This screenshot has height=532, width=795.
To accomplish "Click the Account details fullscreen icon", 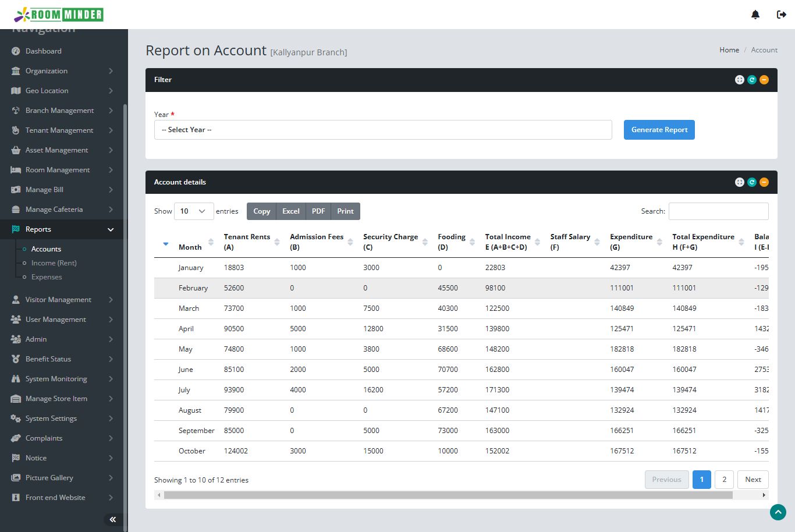I will click(739, 182).
